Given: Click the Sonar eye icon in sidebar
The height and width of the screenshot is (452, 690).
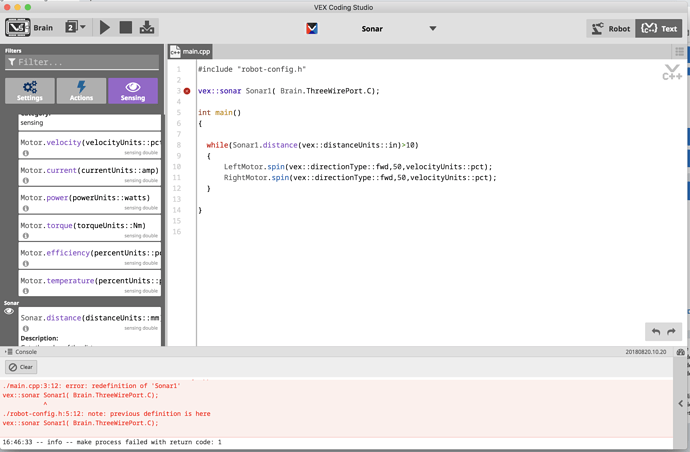Looking at the screenshot, I should click(x=9, y=311).
